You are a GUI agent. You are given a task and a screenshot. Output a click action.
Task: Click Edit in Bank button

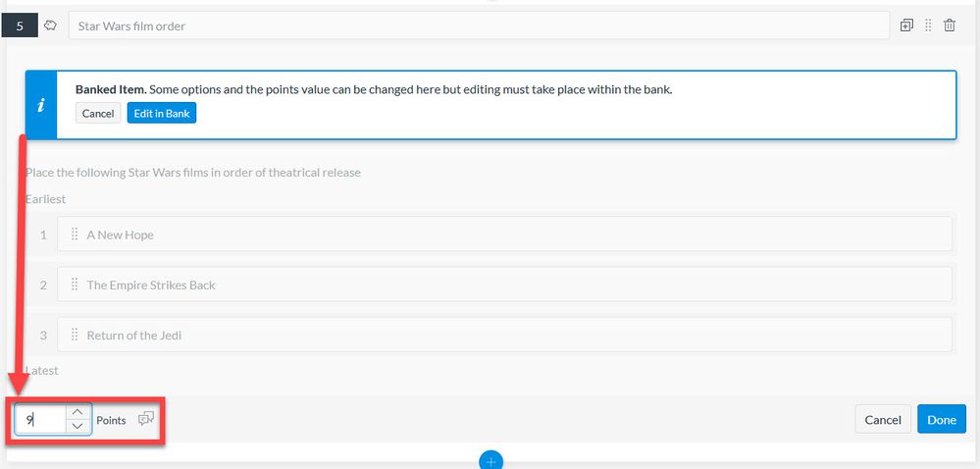(162, 113)
